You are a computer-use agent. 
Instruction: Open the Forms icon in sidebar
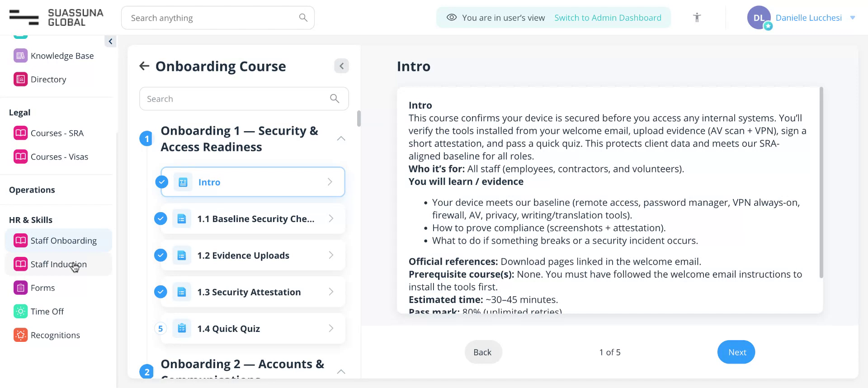click(x=20, y=288)
